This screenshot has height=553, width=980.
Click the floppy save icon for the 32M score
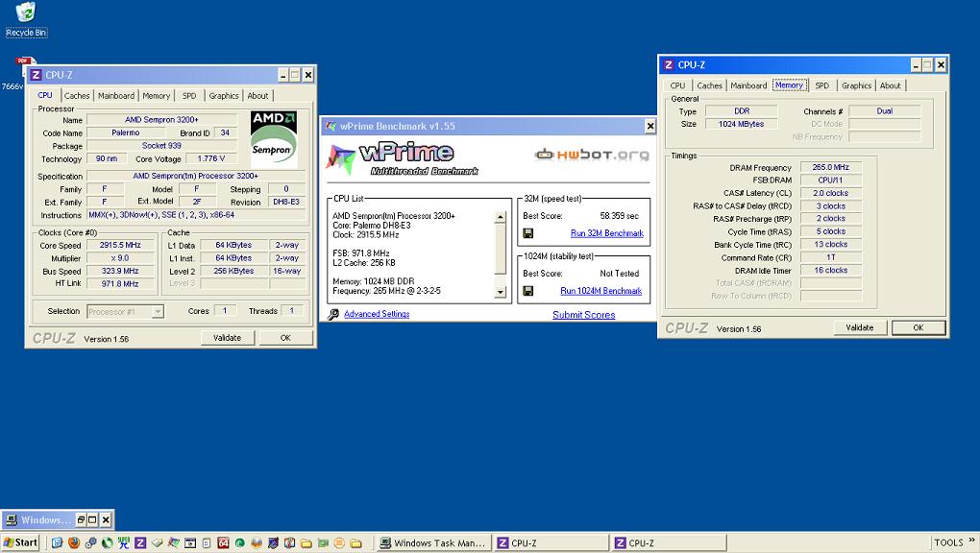(528, 233)
